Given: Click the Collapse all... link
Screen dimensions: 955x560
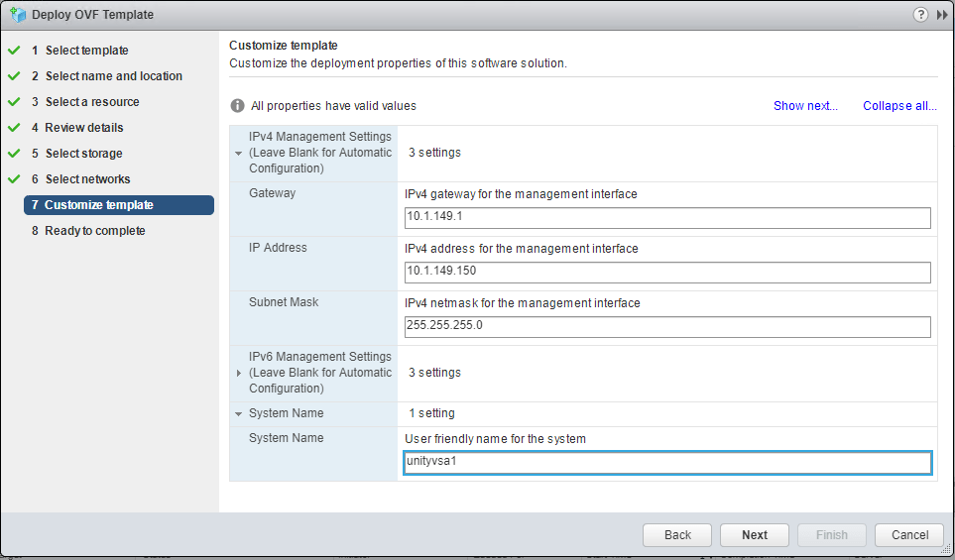Looking at the screenshot, I should pyautogui.click(x=899, y=106).
